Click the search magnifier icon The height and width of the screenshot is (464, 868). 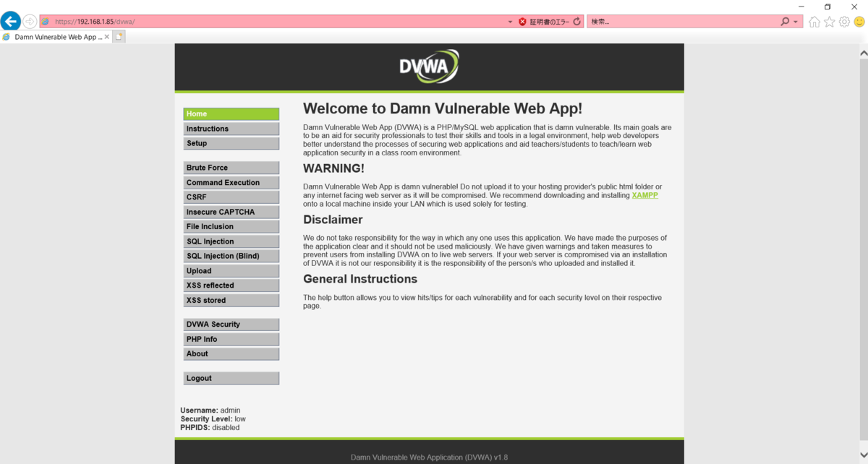coord(785,22)
